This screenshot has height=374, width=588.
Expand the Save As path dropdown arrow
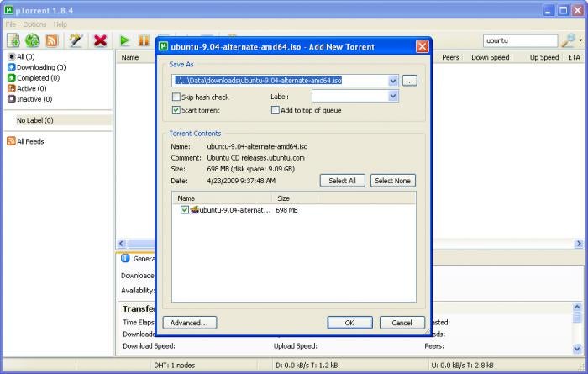tap(392, 81)
